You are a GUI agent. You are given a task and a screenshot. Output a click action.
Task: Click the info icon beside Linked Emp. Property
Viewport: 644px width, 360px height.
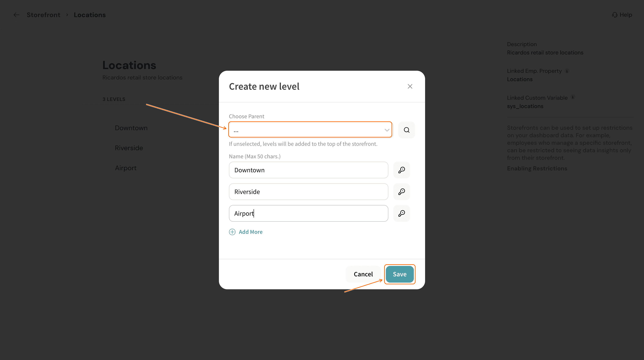tap(567, 71)
